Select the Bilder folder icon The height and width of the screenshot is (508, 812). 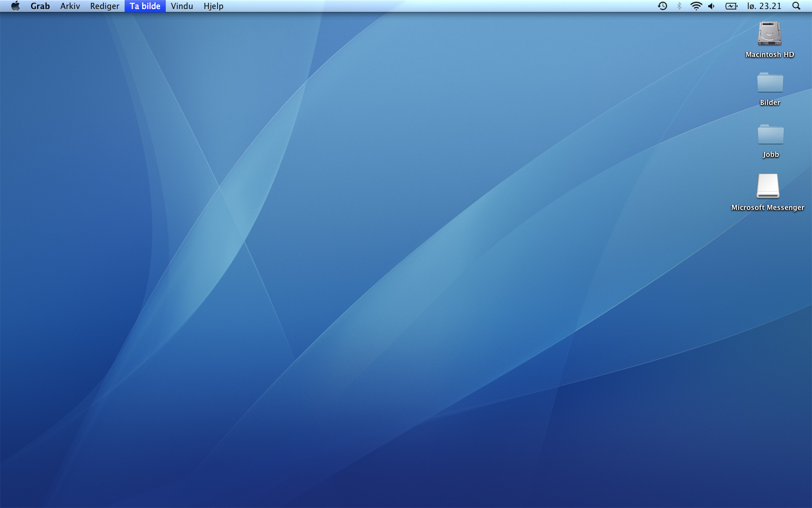pyautogui.click(x=770, y=82)
